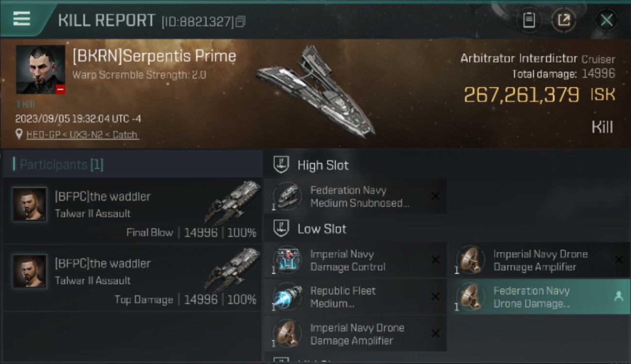Viewport: 631px width, 364px height.
Task: Copy the kill report ID
Action: coord(241,21)
